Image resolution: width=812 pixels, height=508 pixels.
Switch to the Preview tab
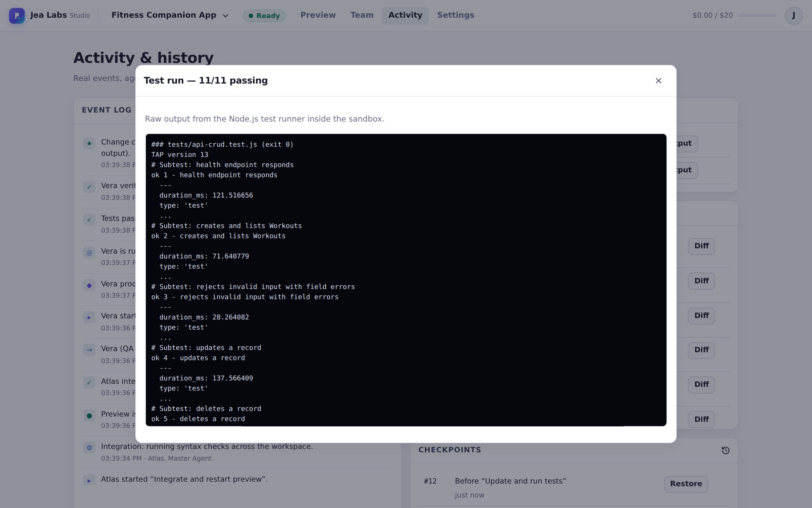318,15
